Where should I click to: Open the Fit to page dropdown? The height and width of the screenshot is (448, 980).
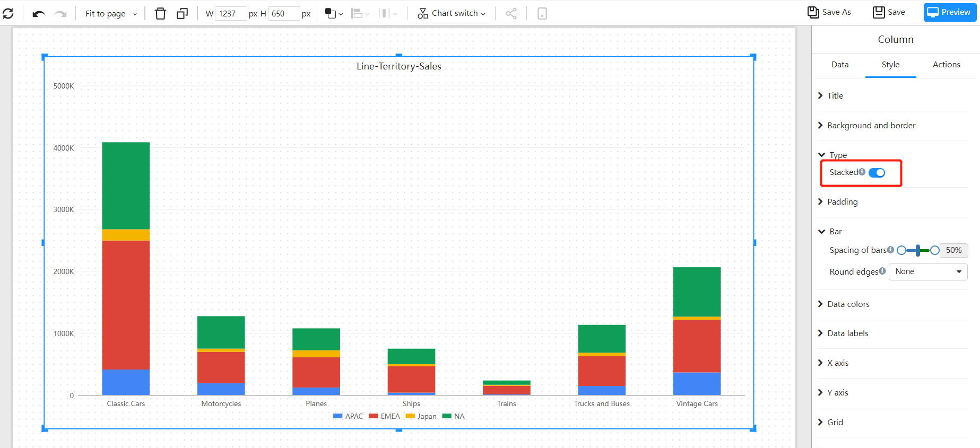[x=111, y=14]
